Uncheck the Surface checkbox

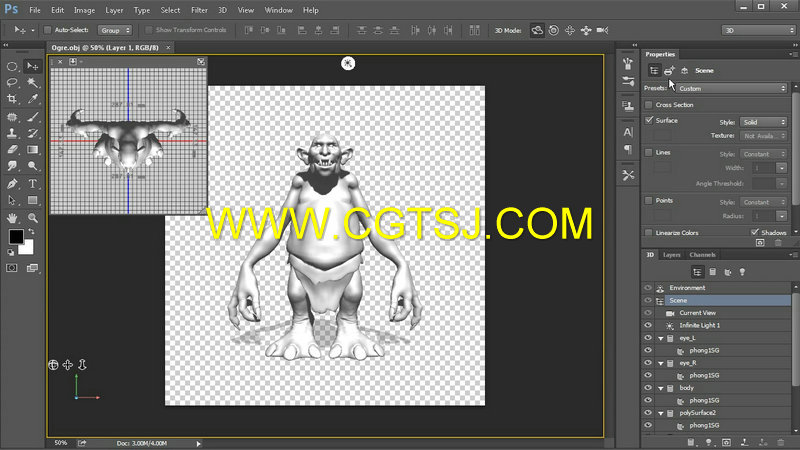[x=648, y=120]
